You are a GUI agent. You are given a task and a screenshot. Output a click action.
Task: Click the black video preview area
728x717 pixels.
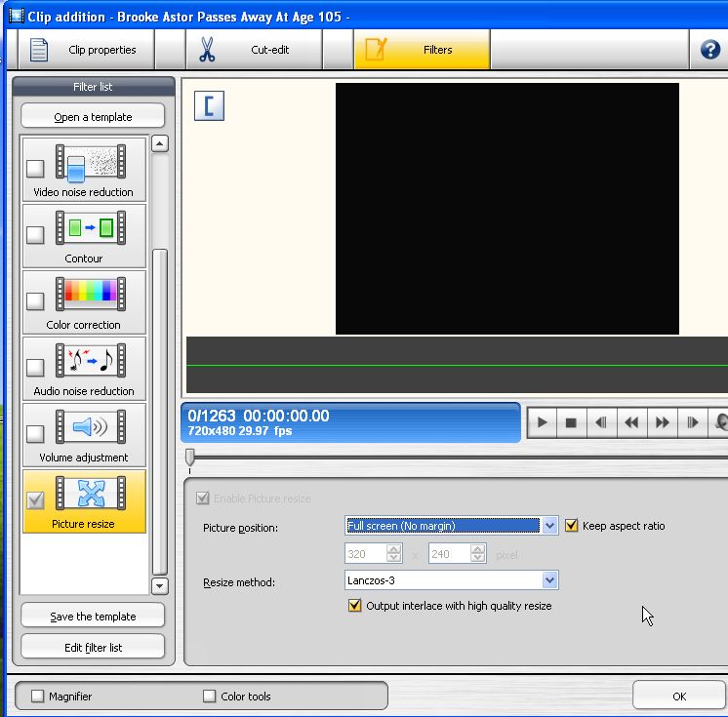(507, 209)
